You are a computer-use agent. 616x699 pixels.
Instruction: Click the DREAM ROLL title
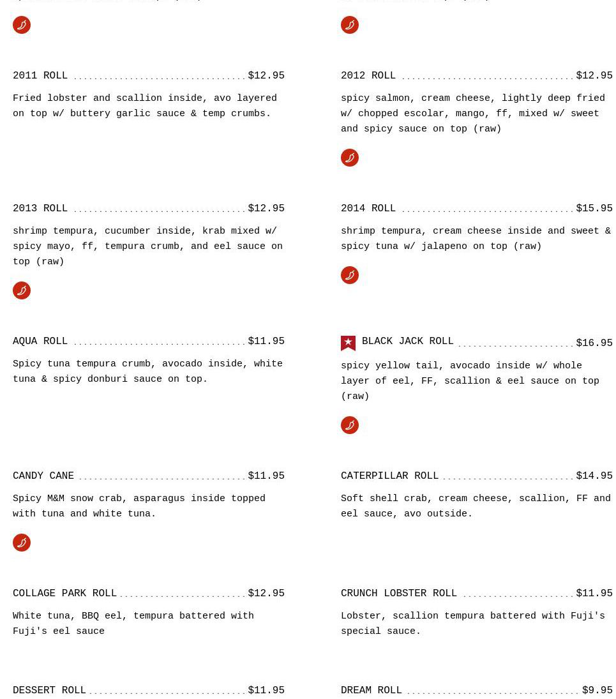coord(371,691)
